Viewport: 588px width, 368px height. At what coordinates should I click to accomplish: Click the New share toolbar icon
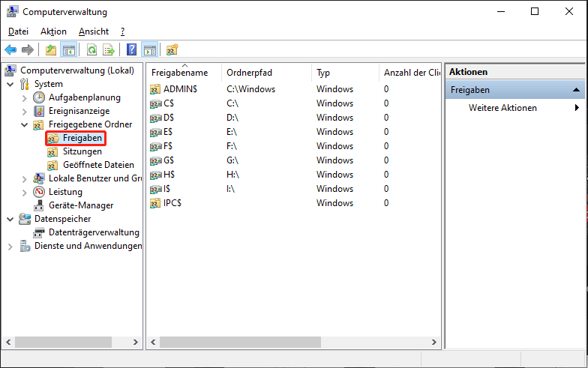click(x=172, y=50)
